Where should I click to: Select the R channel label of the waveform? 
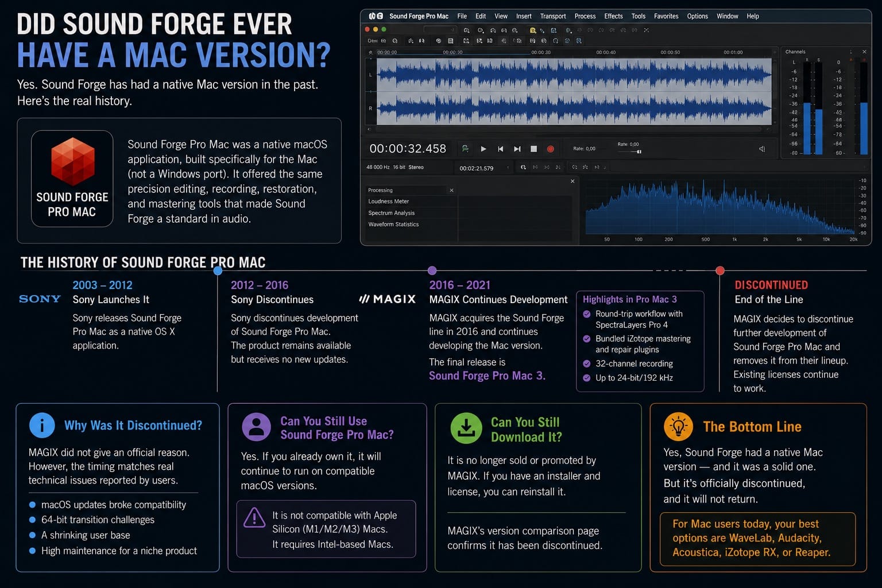coord(370,108)
